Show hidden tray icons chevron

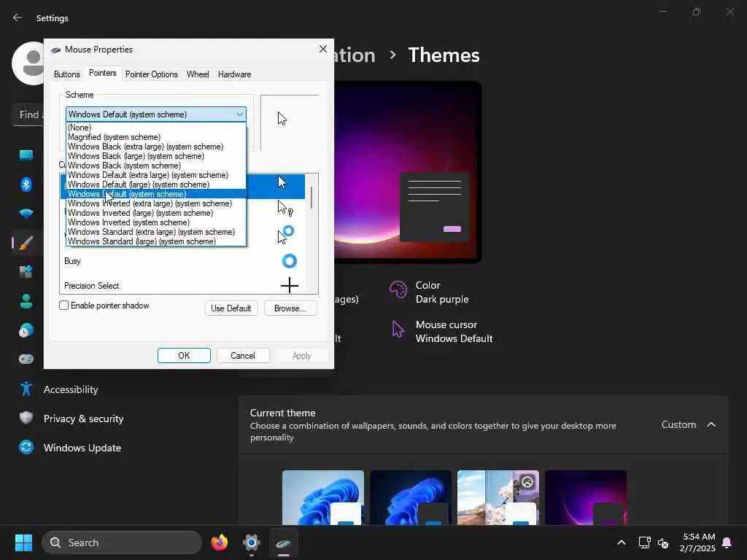[622, 542]
